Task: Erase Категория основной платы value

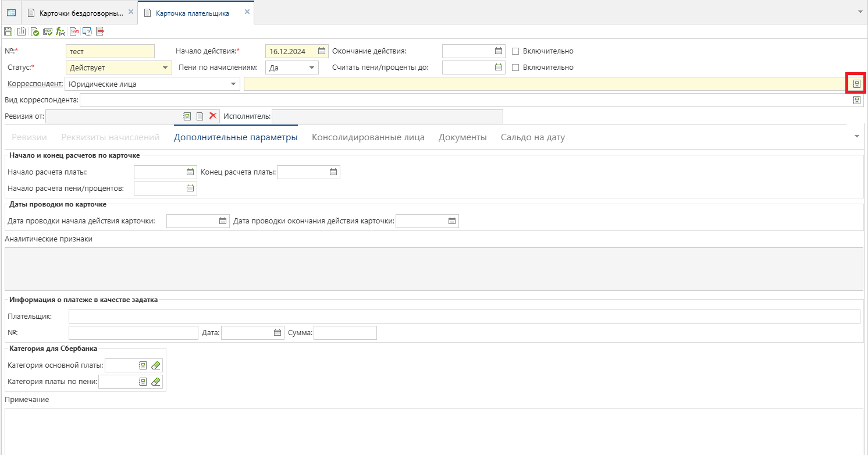Action: tap(155, 365)
